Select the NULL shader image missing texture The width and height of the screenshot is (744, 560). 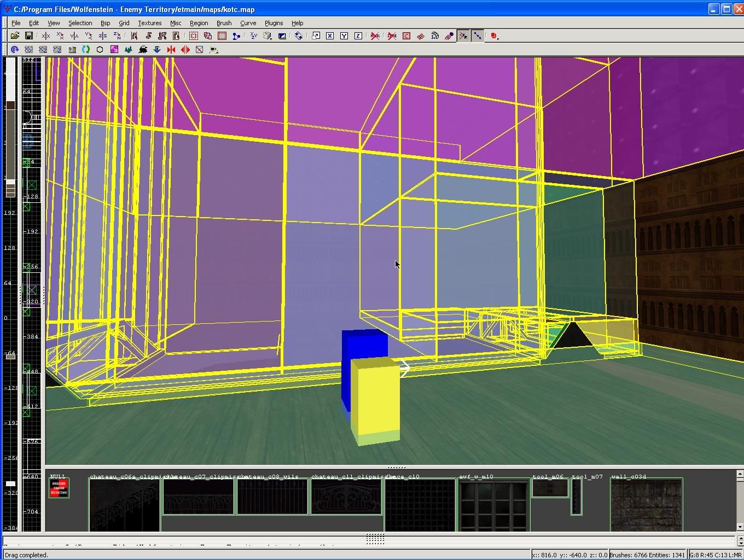point(59,488)
